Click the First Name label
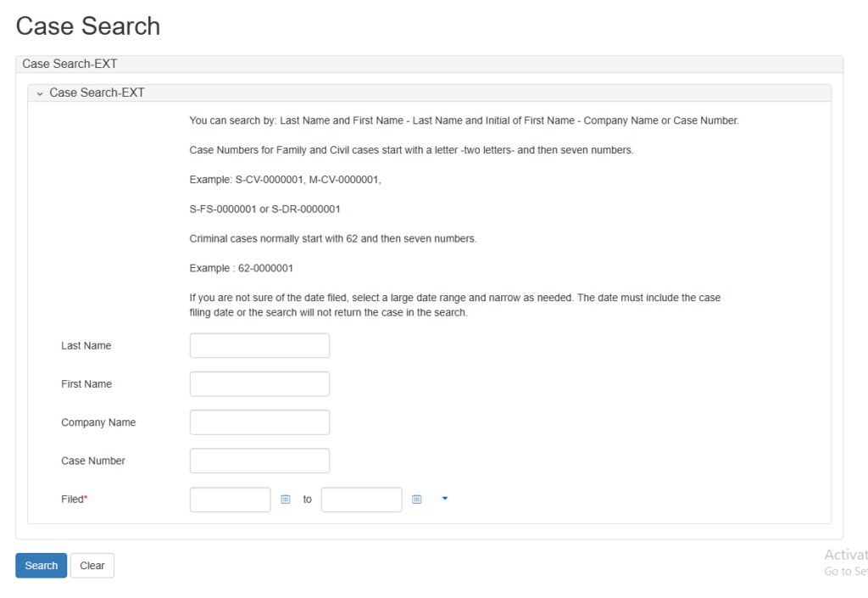This screenshot has width=868, height=598. [86, 384]
